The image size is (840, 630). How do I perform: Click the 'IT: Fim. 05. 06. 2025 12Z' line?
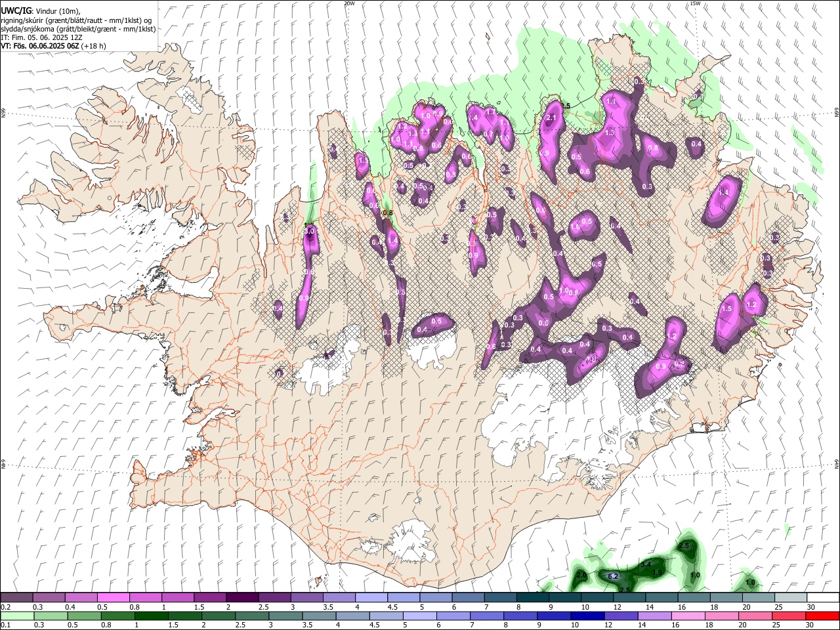(40, 37)
